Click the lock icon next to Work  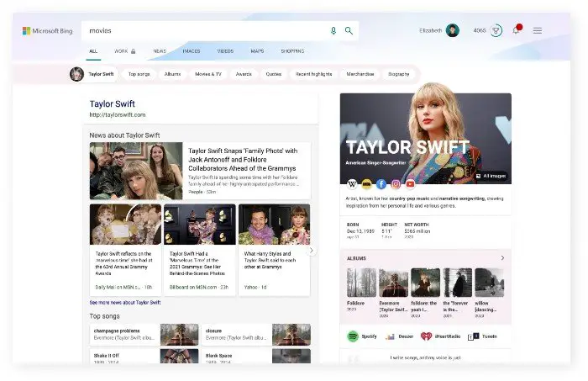[x=133, y=51]
